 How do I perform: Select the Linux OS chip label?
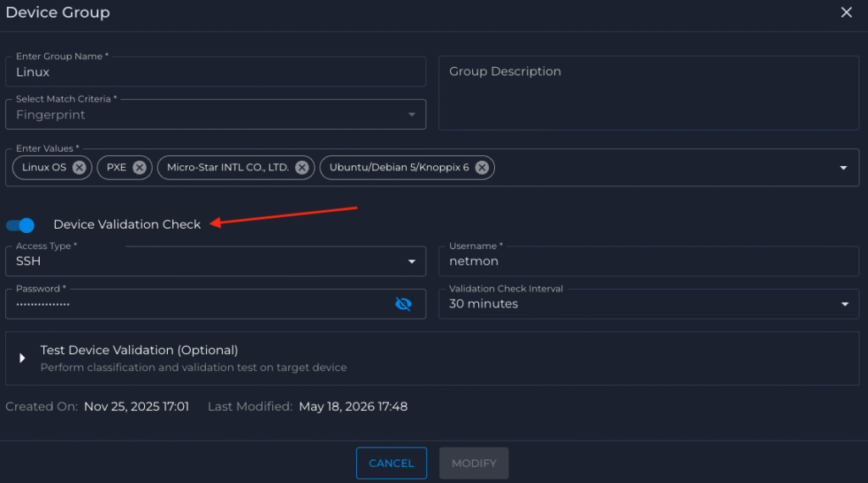click(44, 168)
